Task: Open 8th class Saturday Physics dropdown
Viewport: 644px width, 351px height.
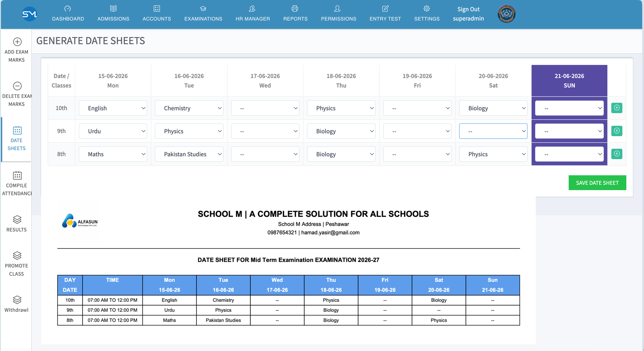Action: [x=493, y=154]
